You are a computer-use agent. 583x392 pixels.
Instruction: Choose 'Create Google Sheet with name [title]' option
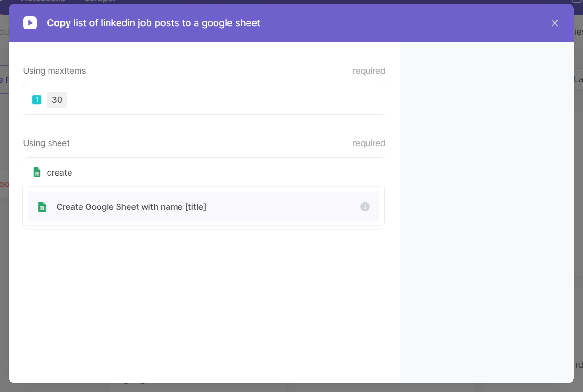(x=203, y=207)
